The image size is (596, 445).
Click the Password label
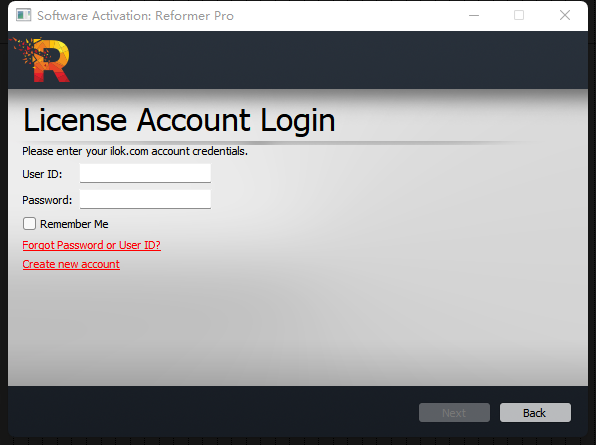point(47,200)
